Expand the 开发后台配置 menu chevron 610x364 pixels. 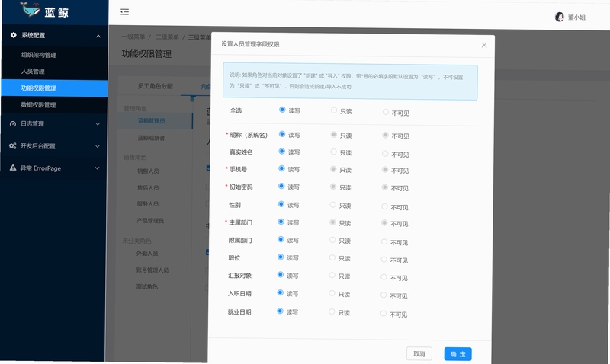pyautogui.click(x=98, y=146)
